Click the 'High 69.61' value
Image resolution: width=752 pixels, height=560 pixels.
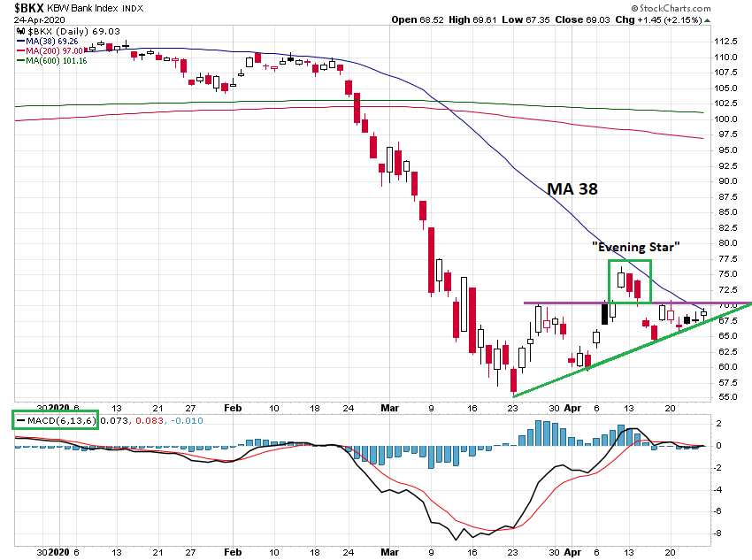pyautogui.click(x=472, y=19)
